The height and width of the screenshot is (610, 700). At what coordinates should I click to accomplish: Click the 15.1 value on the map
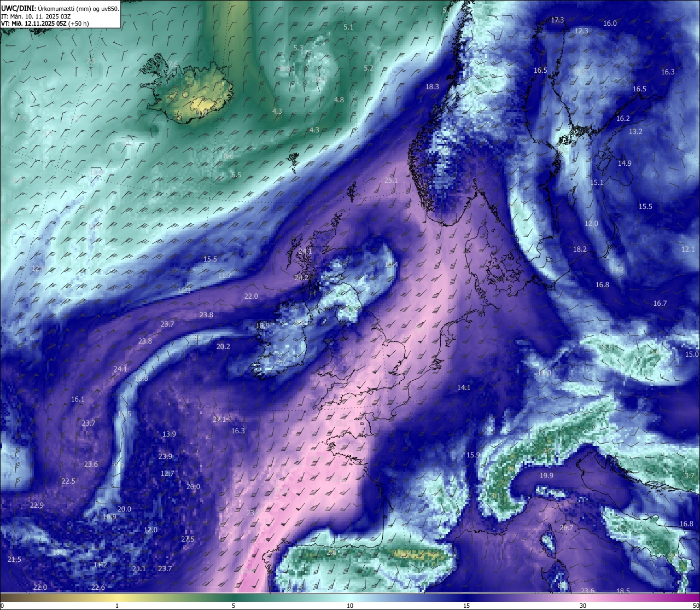tap(597, 183)
